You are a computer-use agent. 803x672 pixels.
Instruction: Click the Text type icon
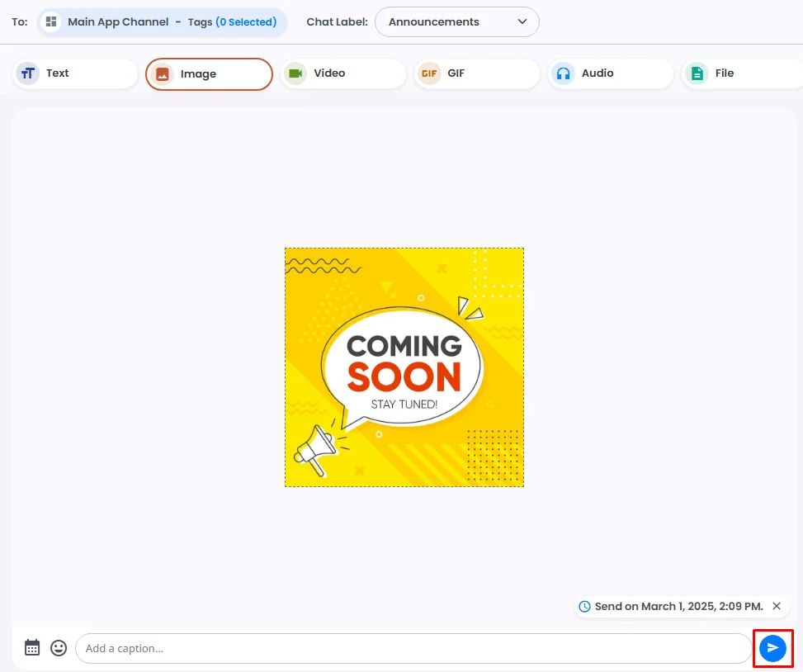[x=28, y=73]
